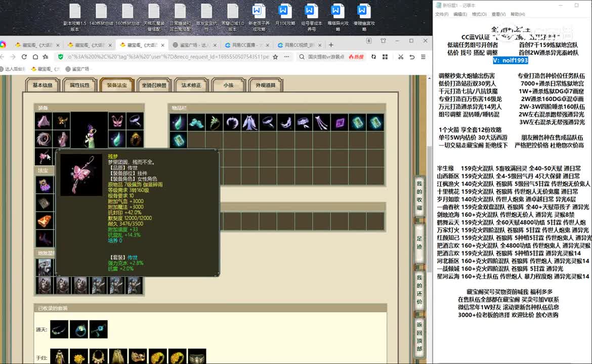Click the 返回顶部 side button
Image resolution: width=592 pixels, height=364 pixels.
point(419,337)
